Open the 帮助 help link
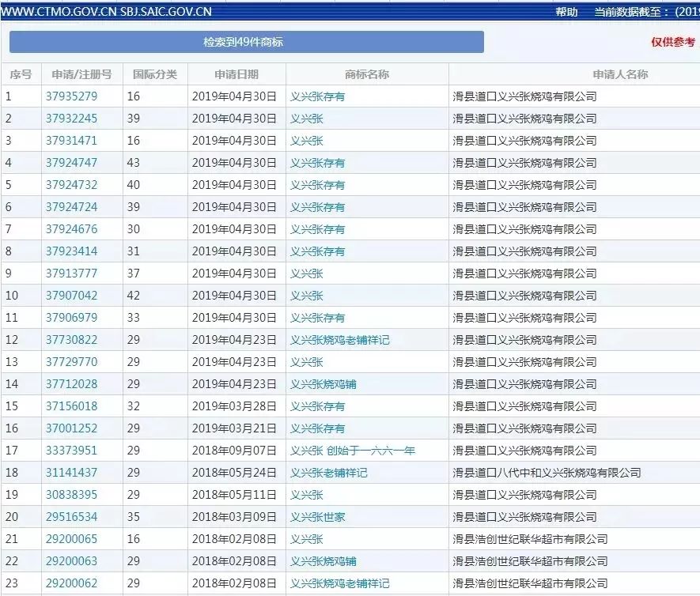Image resolution: width=700 pixels, height=596 pixels. pos(566,12)
